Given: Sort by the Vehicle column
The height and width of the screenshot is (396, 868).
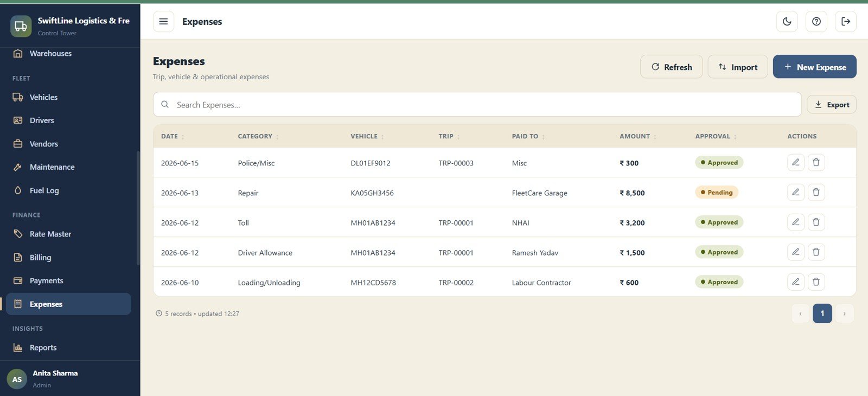Looking at the screenshot, I should click(x=367, y=136).
